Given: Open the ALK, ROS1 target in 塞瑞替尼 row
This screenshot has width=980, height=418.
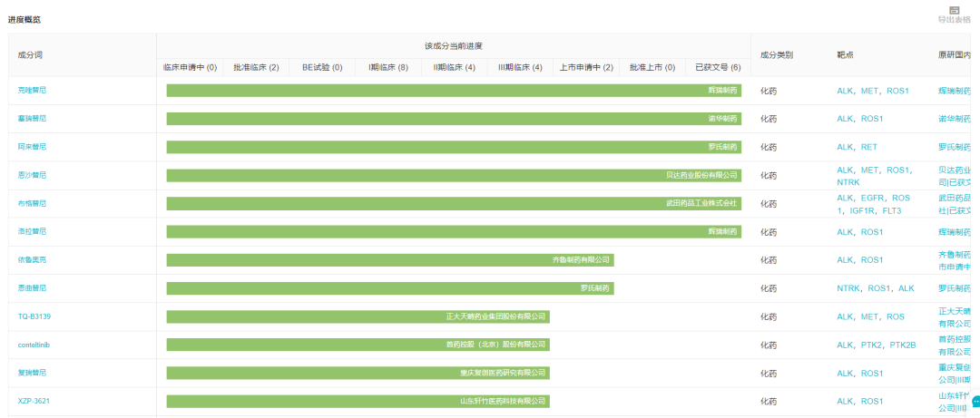Looking at the screenshot, I should (860, 119).
